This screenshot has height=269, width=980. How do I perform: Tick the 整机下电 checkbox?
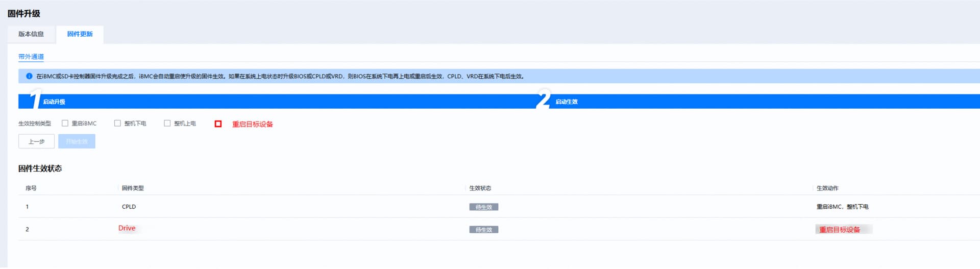tap(117, 123)
